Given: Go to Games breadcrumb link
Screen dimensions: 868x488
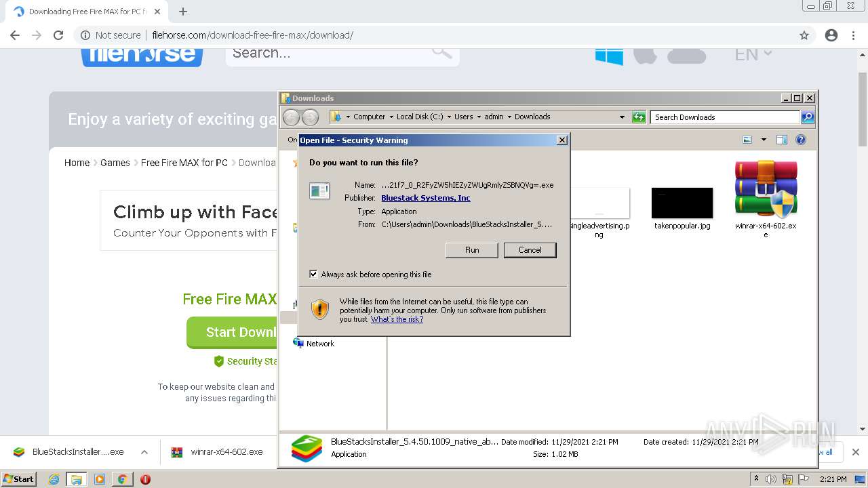Looking at the screenshot, I should tap(115, 163).
